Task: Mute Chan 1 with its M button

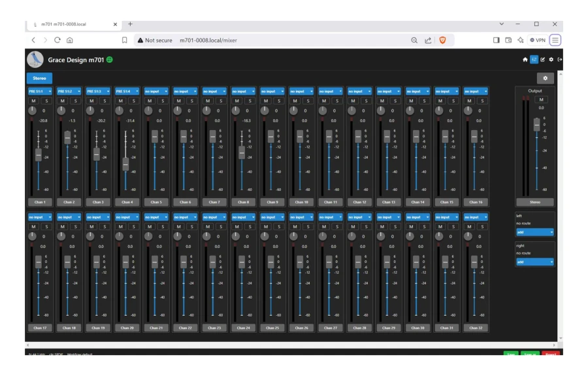Action: [x=34, y=101]
